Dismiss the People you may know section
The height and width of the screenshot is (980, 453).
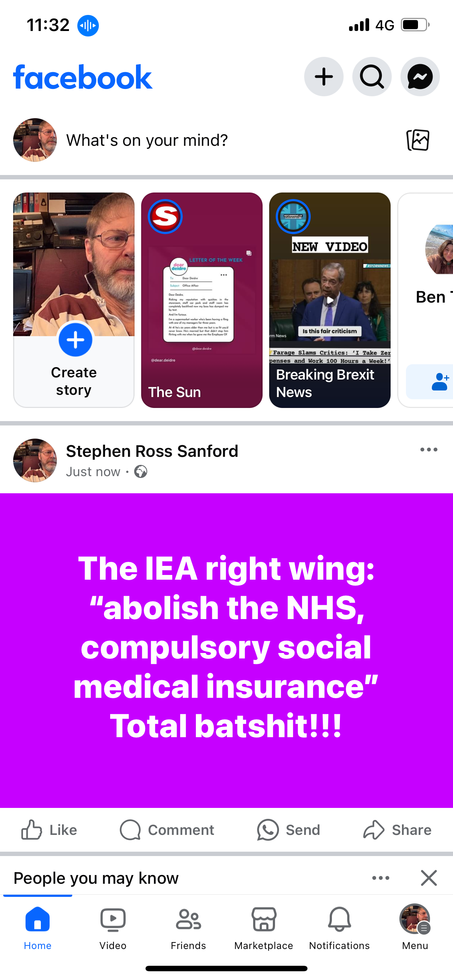tap(429, 878)
